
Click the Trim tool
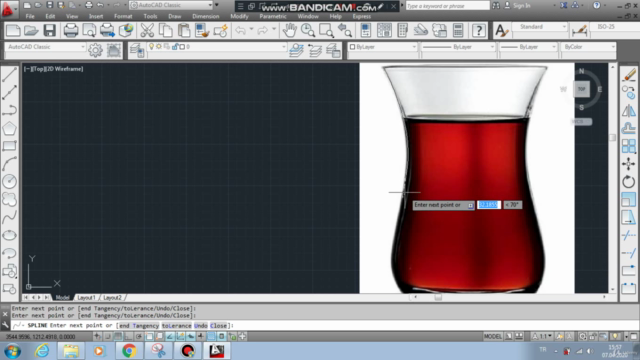point(629,236)
